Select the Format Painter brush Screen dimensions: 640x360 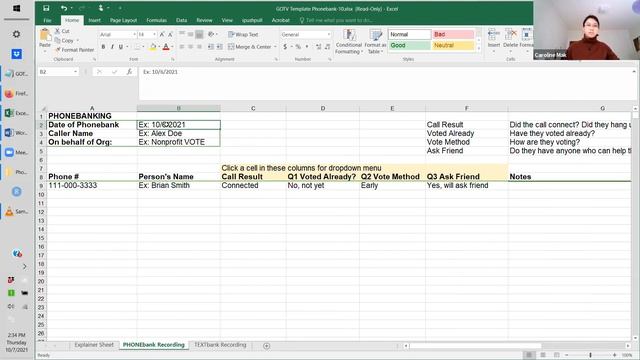[x=58, y=49]
